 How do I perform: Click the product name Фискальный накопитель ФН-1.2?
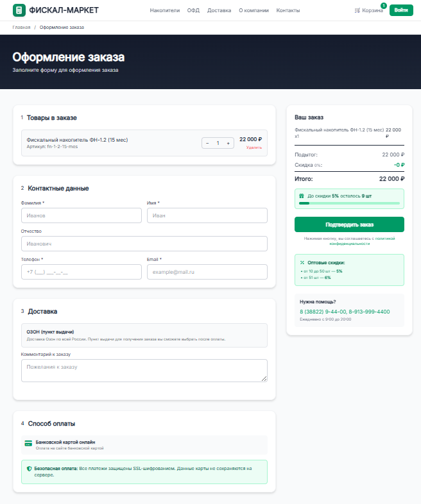77,140
